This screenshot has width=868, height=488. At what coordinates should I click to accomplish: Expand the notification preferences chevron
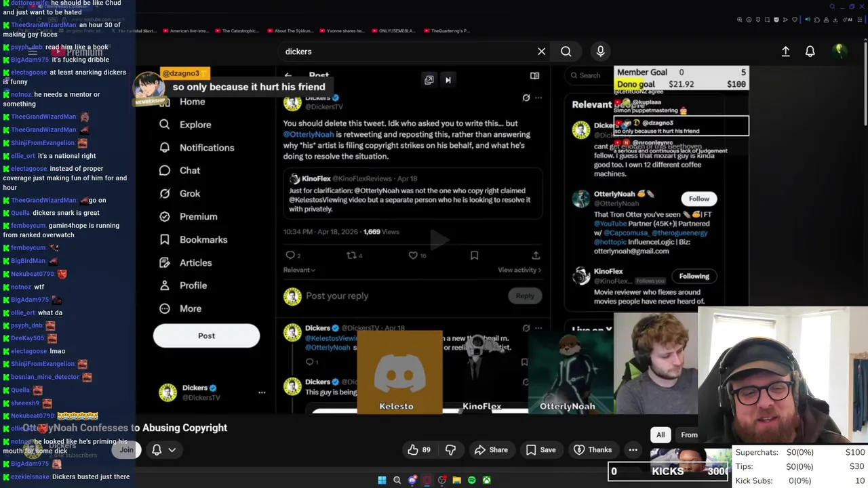[172, 449]
